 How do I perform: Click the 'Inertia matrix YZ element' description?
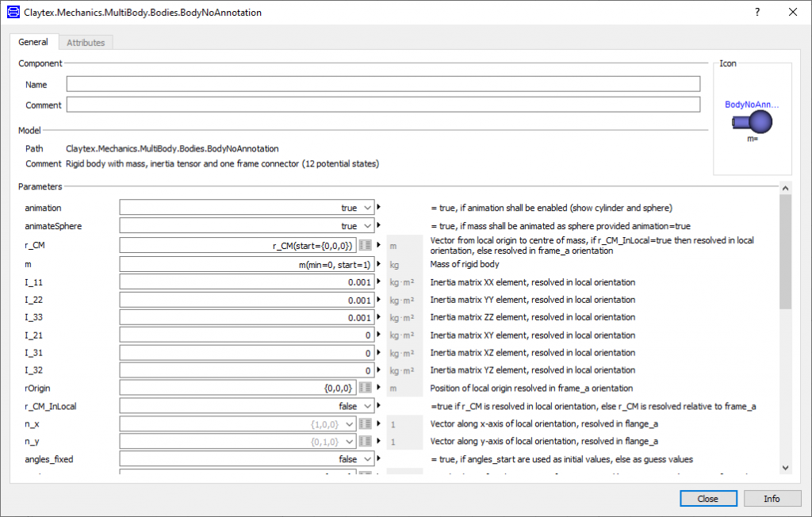(532, 370)
